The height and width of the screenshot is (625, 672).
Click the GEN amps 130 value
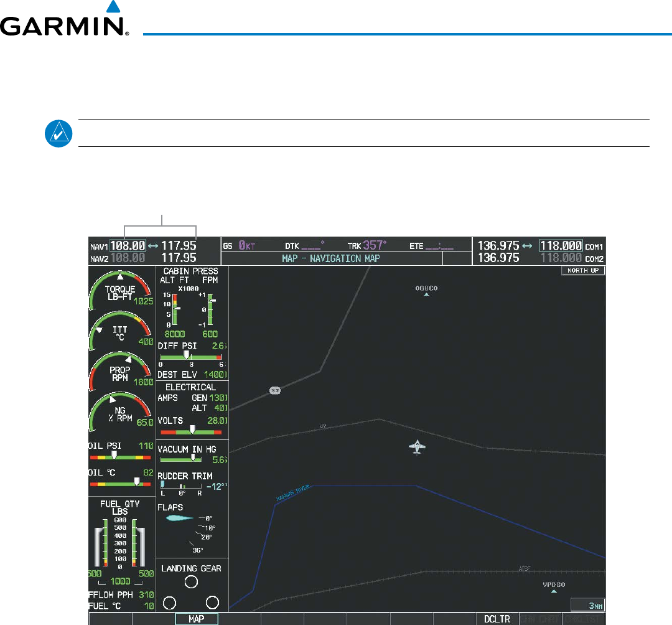pos(218,398)
